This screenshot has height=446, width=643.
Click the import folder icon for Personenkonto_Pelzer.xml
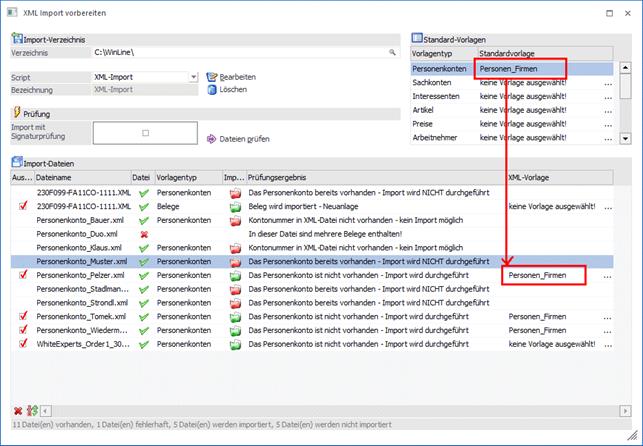(x=235, y=275)
